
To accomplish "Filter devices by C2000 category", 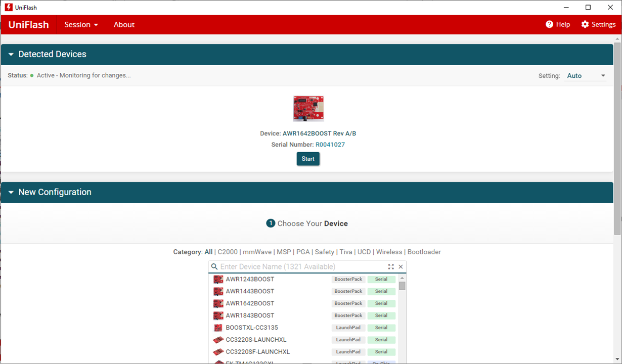I will 228,252.
